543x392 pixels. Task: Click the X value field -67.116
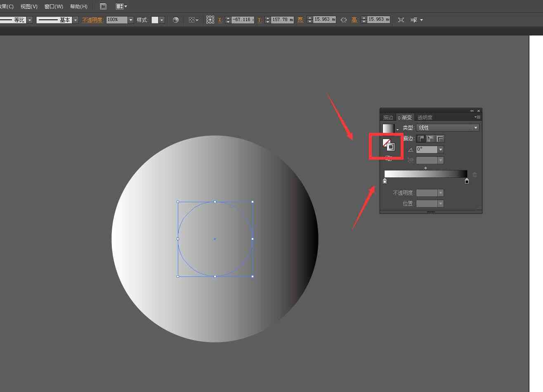pos(243,20)
